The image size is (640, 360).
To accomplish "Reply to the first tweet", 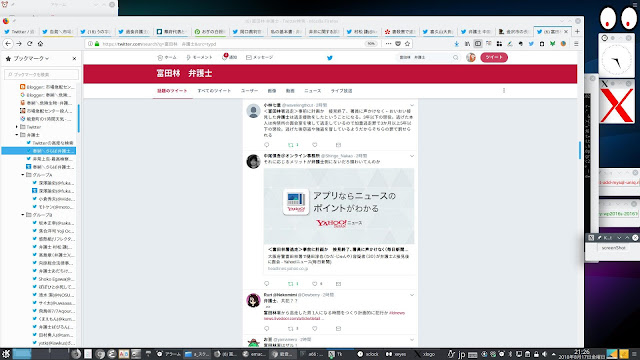I will pyautogui.click(x=267, y=145).
